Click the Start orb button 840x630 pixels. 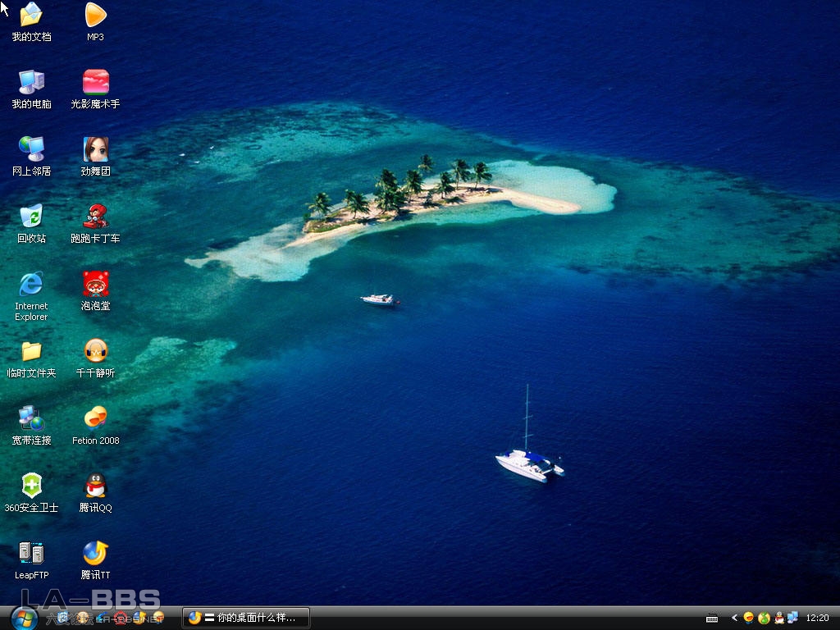click(24, 618)
